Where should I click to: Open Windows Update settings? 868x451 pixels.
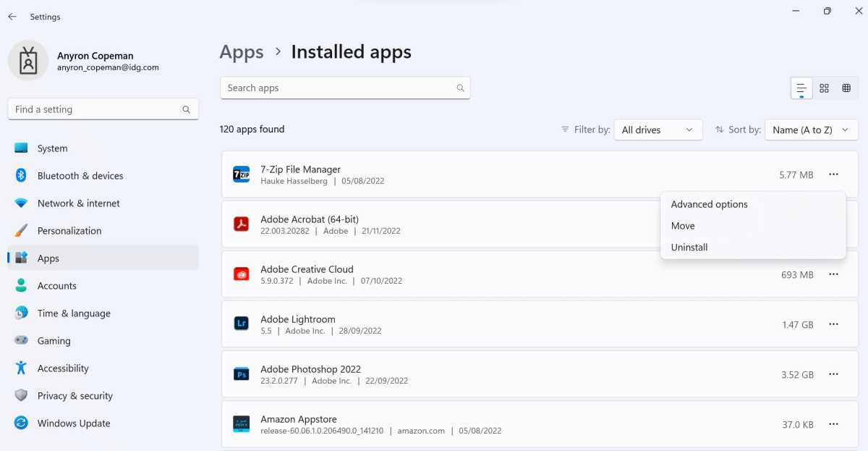(103, 423)
